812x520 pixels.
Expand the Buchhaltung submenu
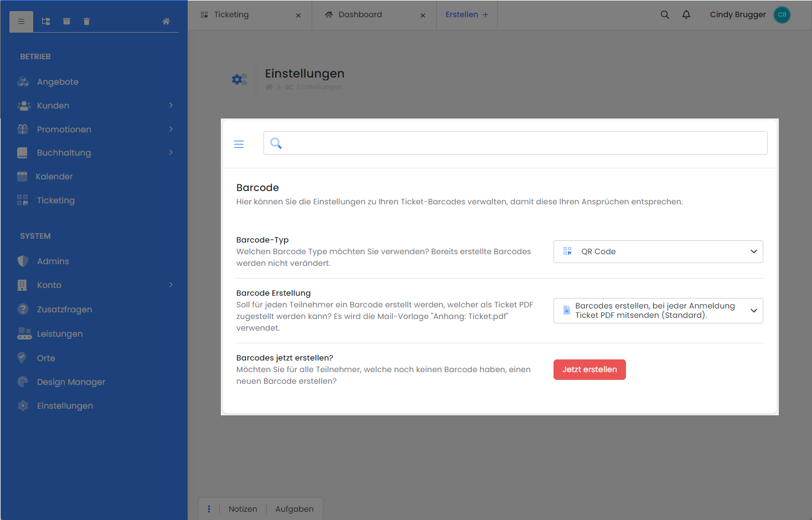[171, 152]
